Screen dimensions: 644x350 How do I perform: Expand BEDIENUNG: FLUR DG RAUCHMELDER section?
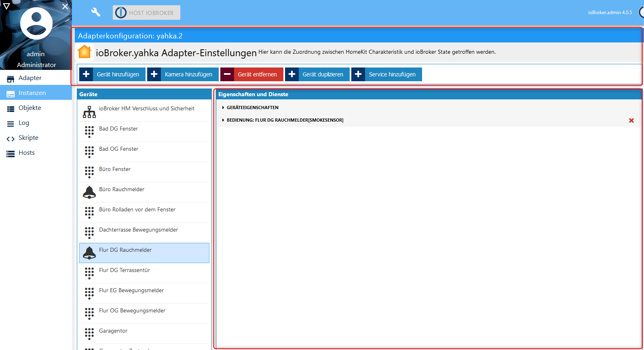[x=429, y=120]
